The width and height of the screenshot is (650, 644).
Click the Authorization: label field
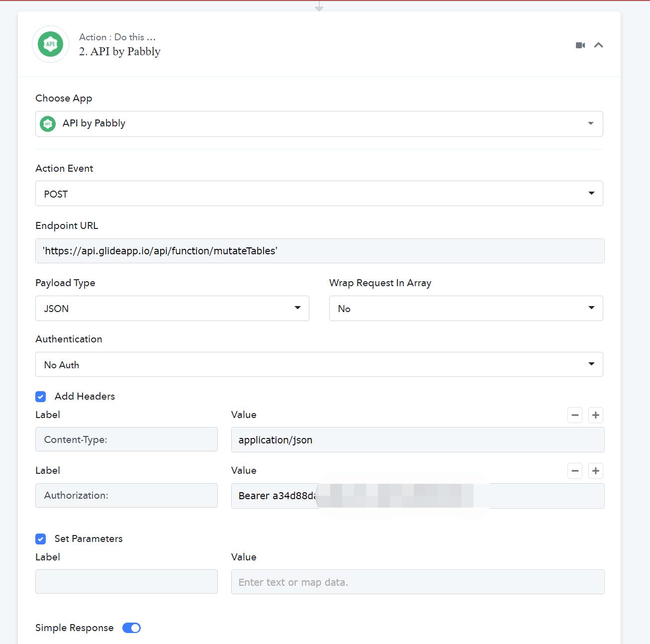pyautogui.click(x=126, y=496)
